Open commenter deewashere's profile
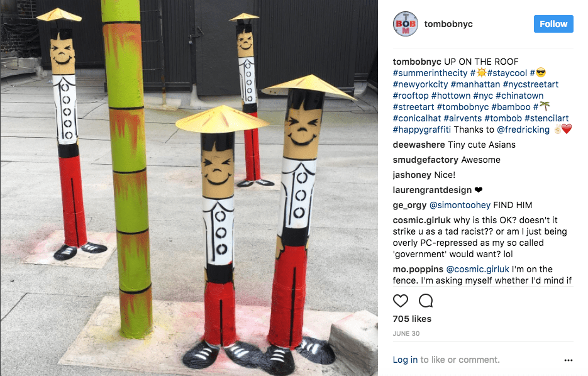The width and height of the screenshot is (588, 376). tap(418, 145)
